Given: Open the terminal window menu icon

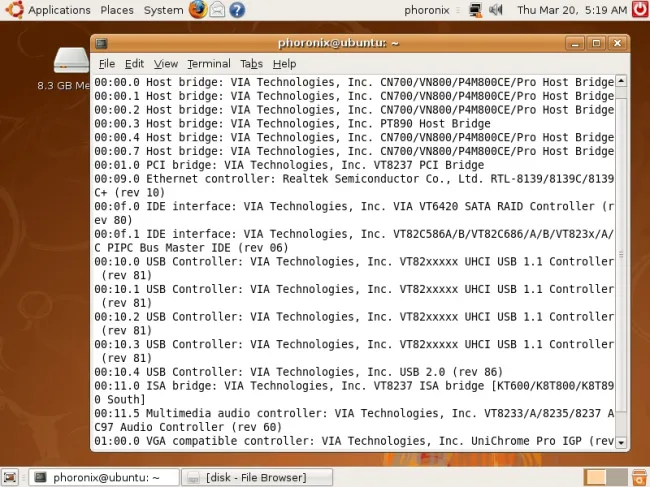Looking at the screenshot, I should click(102, 43).
